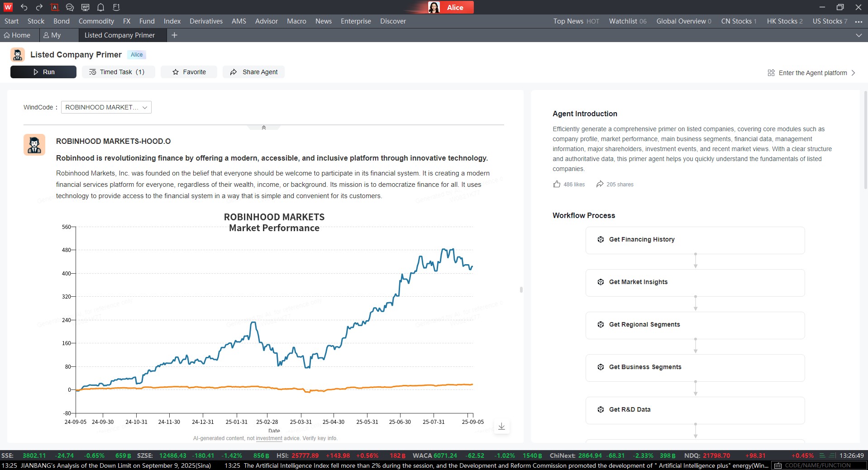Open Timed Task (1)
The image size is (868, 470).
(x=118, y=72)
